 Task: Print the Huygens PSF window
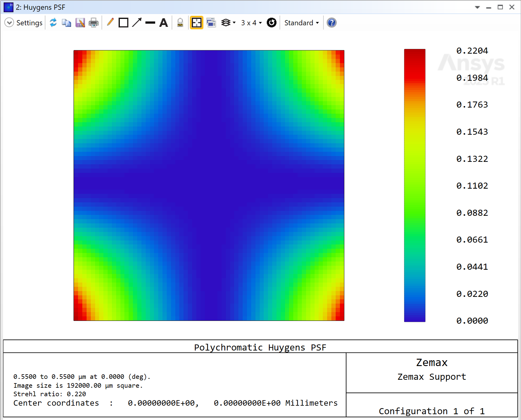[94, 23]
